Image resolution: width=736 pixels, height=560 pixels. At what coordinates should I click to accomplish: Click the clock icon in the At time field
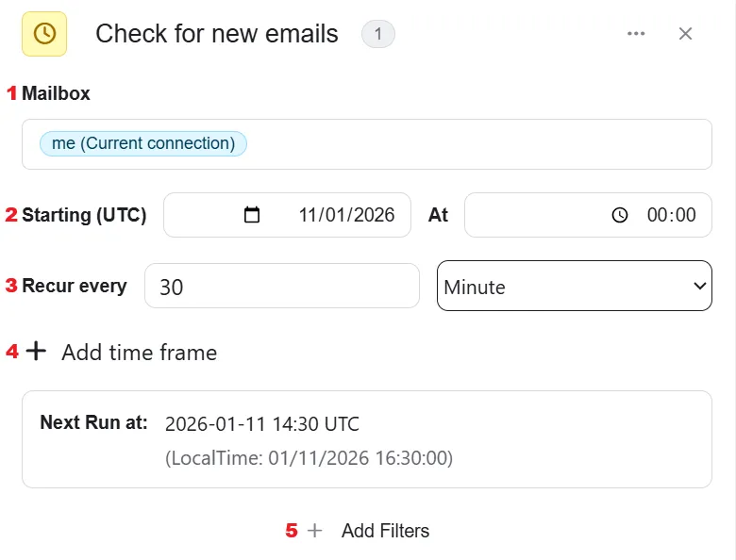tap(620, 215)
